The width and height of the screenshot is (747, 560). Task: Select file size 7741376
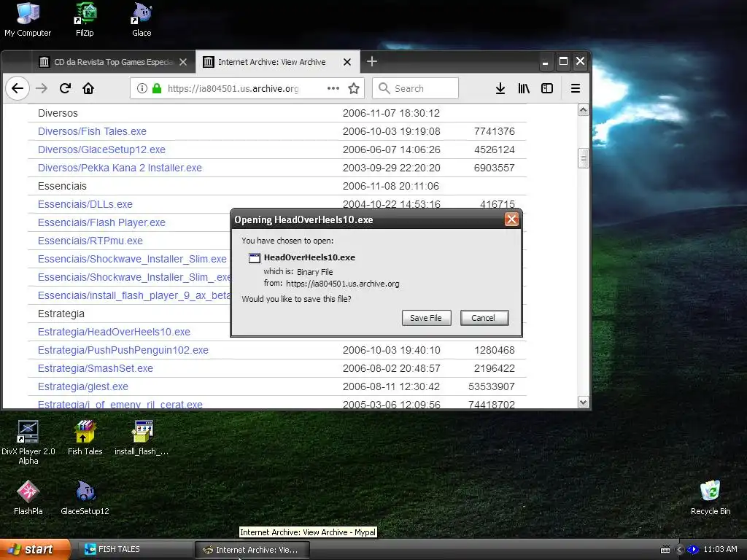pyautogui.click(x=494, y=131)
